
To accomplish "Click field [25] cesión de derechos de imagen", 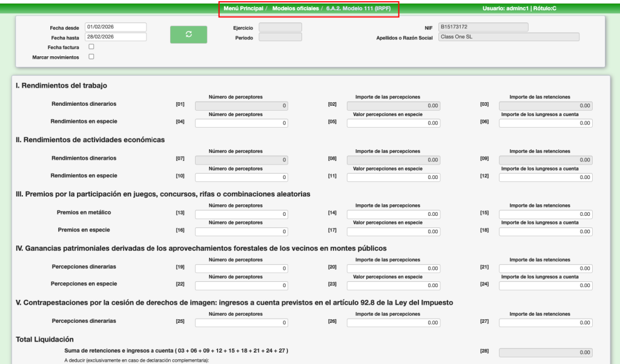I will [241, 322].
